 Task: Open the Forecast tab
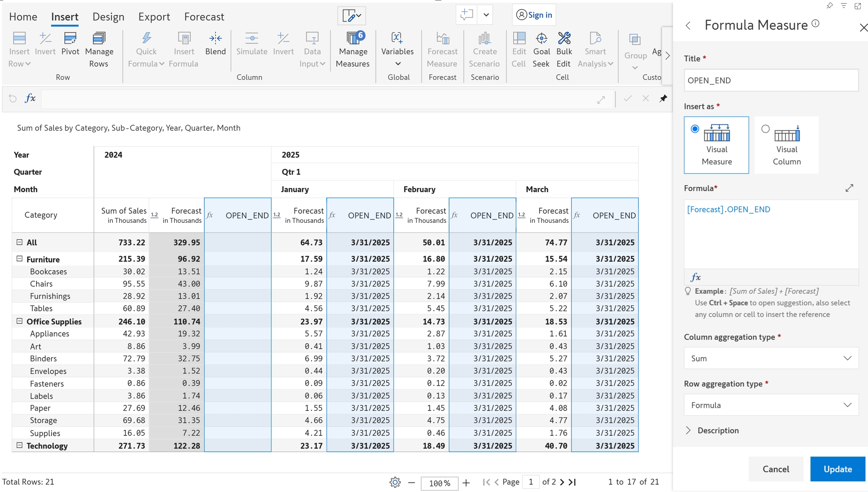pyautogui.click(x=204, y=17)
